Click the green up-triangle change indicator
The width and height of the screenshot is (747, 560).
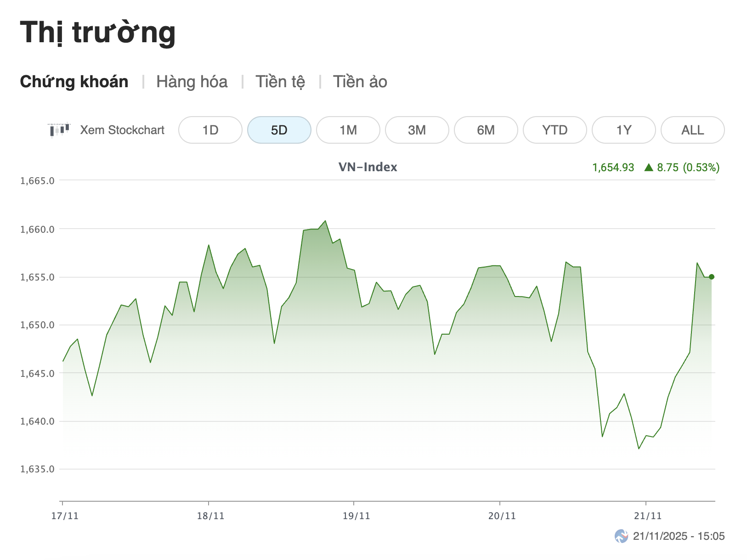click(649, 168)
